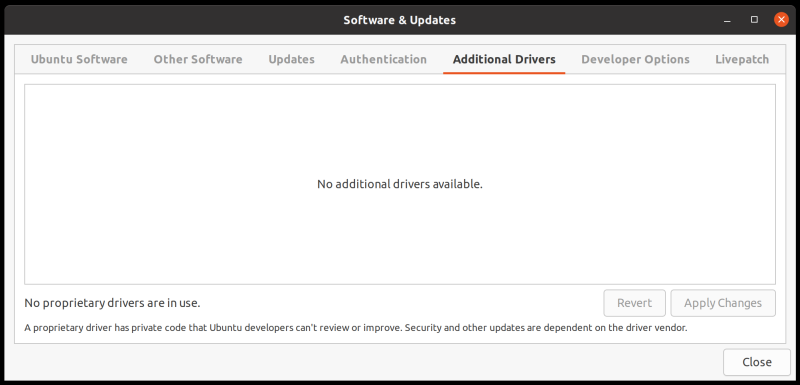
Task: Close the dialog with the Close button
Action: pyautogui.click(x=757, y=362)
